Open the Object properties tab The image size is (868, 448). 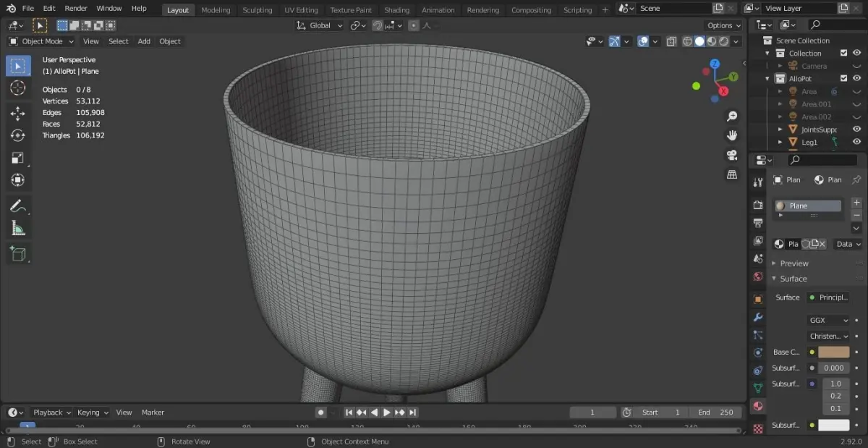758,299
